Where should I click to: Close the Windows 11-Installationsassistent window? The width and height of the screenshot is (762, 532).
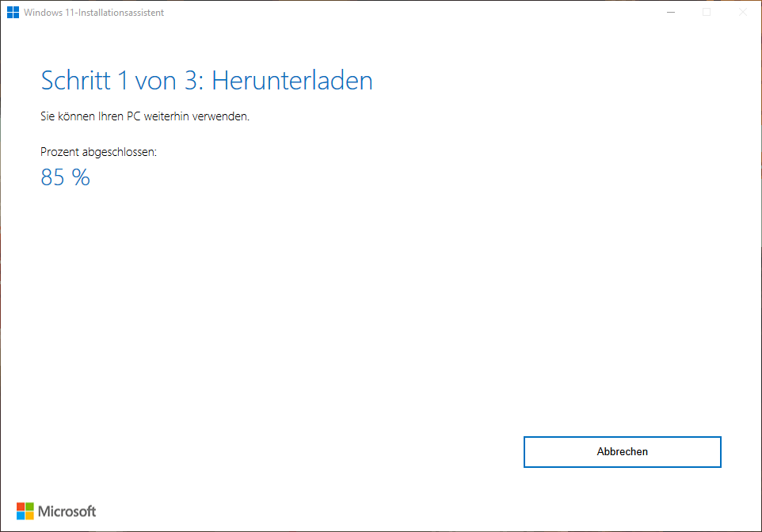(x=742, y=12)
